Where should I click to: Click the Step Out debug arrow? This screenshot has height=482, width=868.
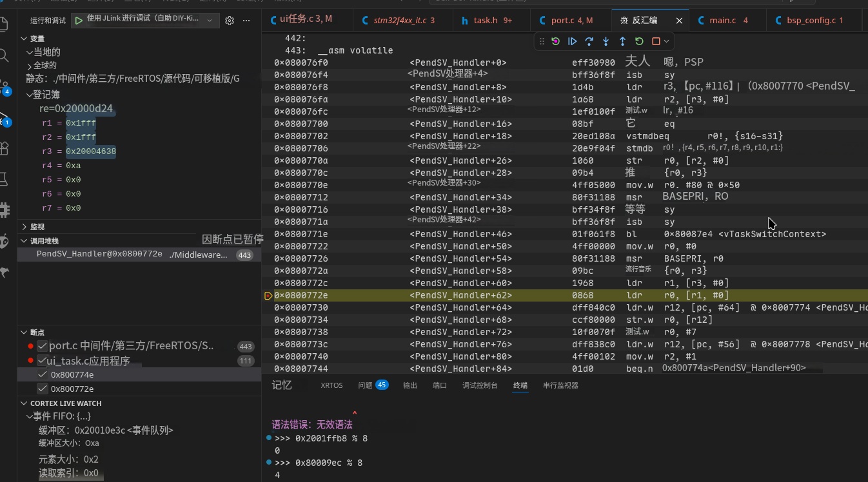622,41
